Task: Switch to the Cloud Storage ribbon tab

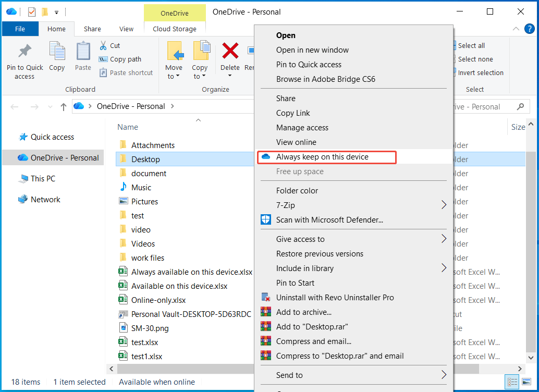Action: coord(174,29)
